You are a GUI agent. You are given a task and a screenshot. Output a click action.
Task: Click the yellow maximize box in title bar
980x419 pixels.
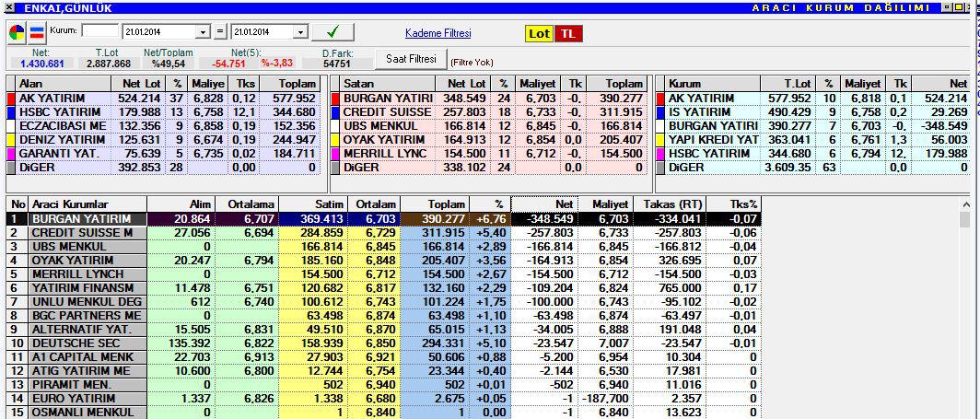pyautogui.click(x=958, y=7)
